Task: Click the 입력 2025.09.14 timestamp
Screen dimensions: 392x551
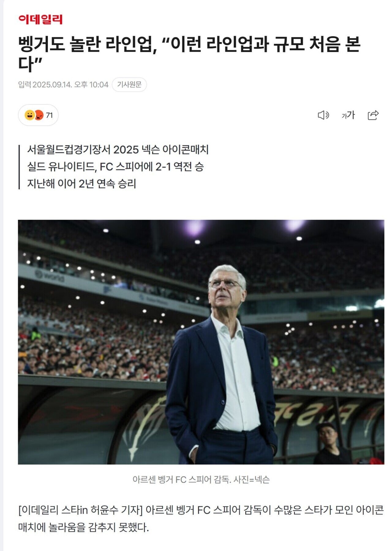Action: pyautogui.click(x=63, y=85)
